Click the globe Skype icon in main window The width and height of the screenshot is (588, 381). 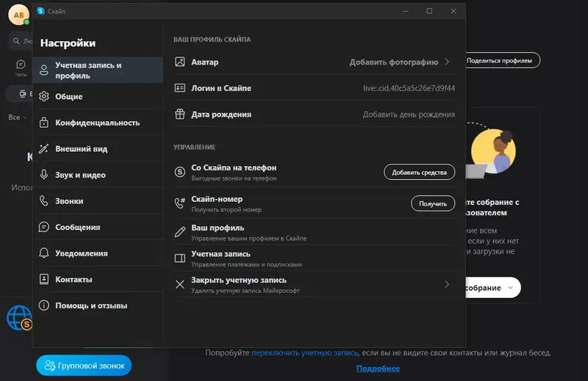point(20,318)
